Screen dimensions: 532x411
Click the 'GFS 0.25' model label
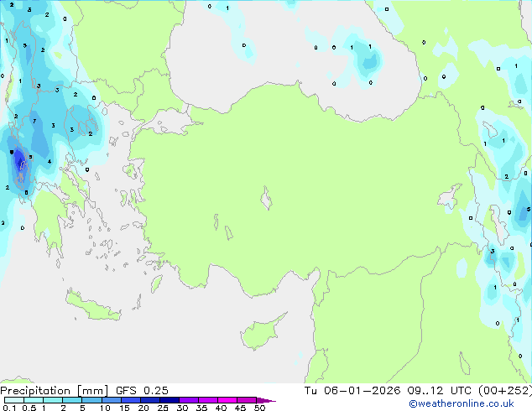[x=142, y=391]
